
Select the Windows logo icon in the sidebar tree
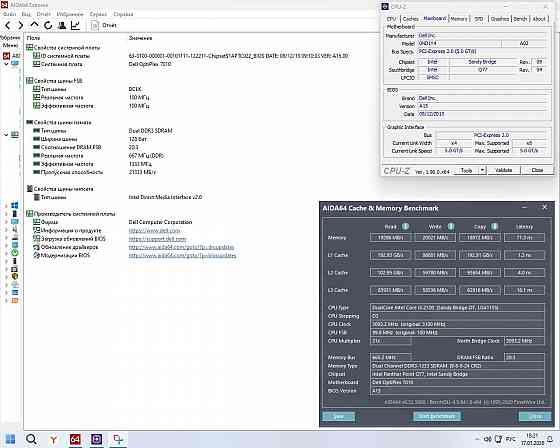(x=15, y=206)
